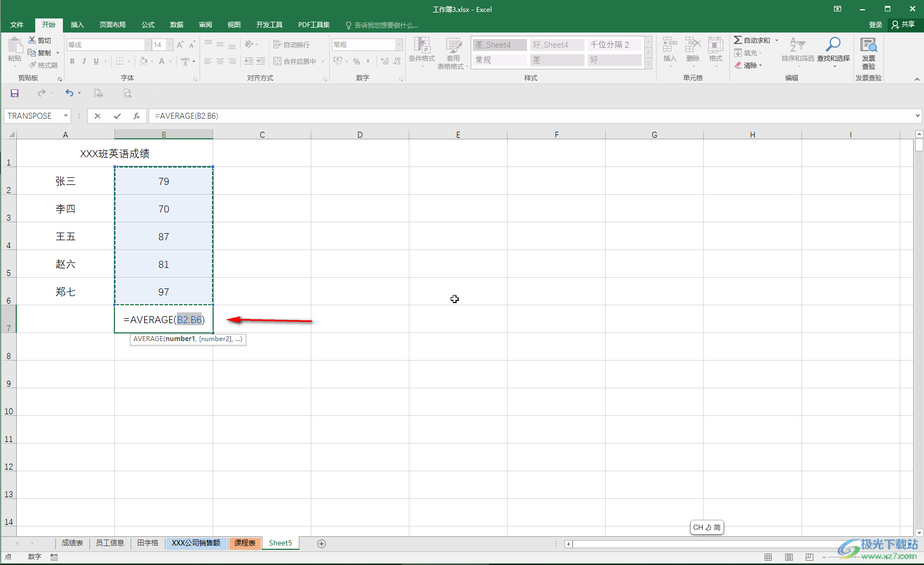Viewport: 924px width, 565px height.
Task: Click the percent style icon
Action: [x=356, y=61]
